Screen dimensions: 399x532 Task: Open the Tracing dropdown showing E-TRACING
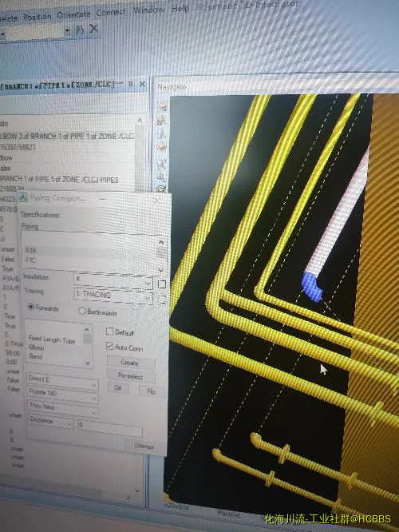coord(113,296)
